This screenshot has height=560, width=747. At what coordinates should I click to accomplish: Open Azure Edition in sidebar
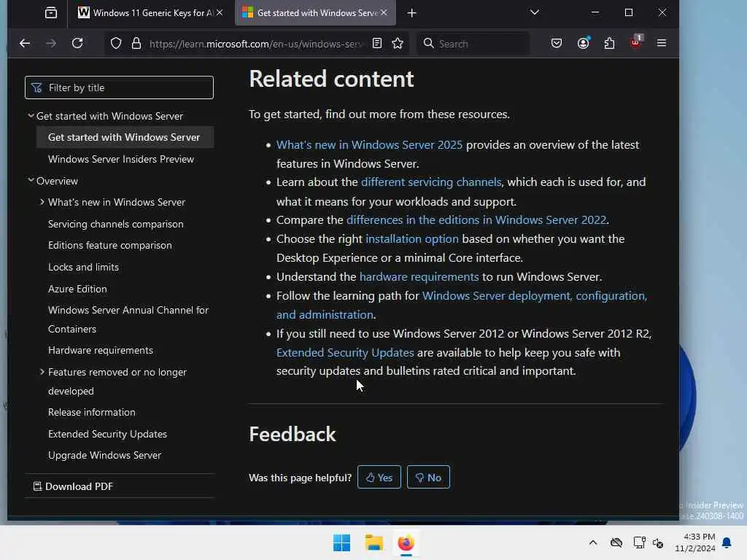[77, 289]
